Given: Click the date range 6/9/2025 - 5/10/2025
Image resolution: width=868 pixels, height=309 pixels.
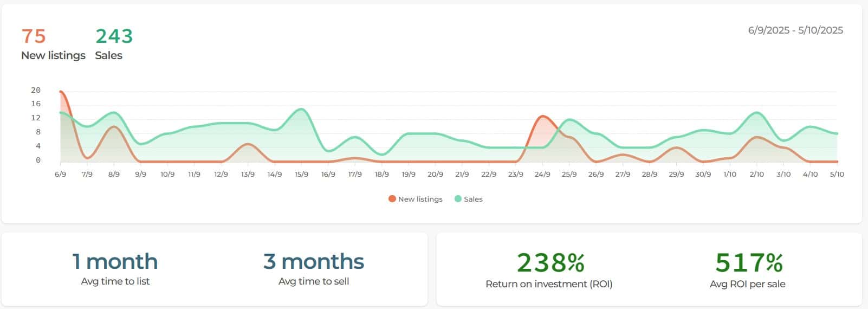Looking at the screenshot, I should [795, 30].
